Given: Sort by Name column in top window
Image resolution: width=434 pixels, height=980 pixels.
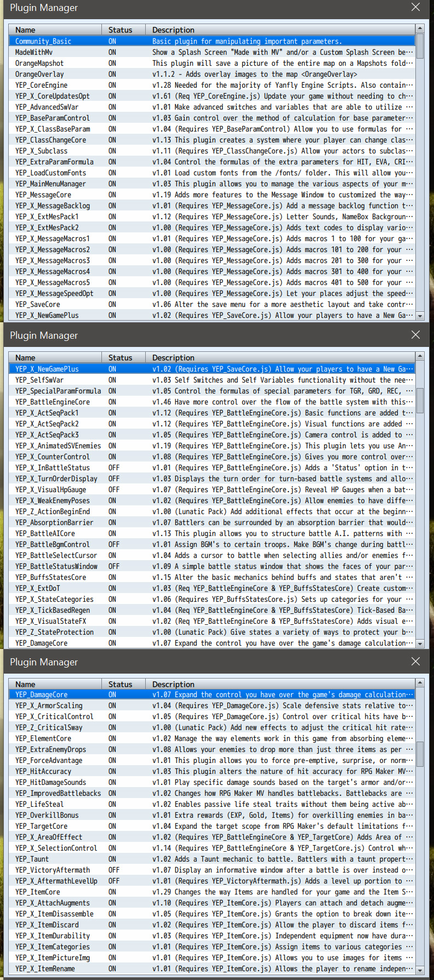Looking at the screenshot, I should pos(55,30).
